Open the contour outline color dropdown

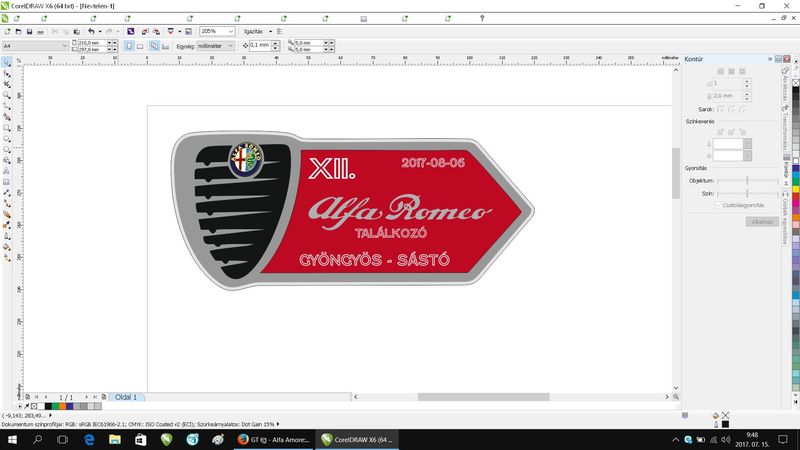click(747, 144)
